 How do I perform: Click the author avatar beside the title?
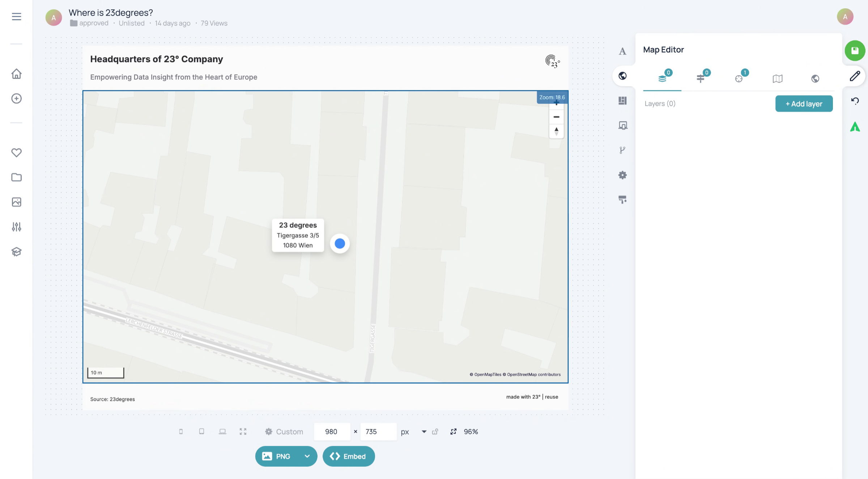click(x=54, y=17)
